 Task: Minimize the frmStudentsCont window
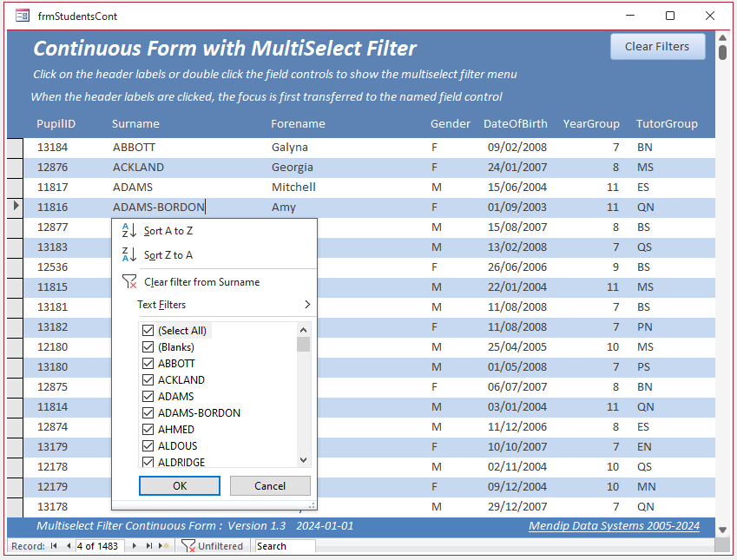[630, 16]
